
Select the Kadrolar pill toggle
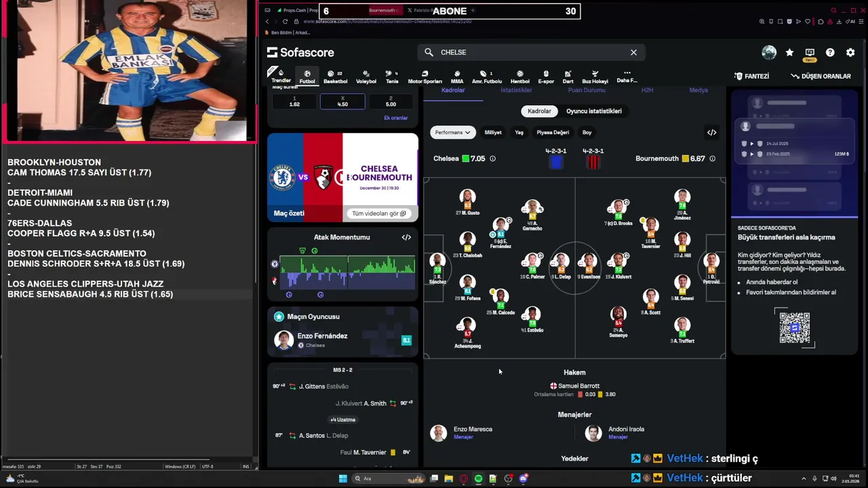pos(540,111)
